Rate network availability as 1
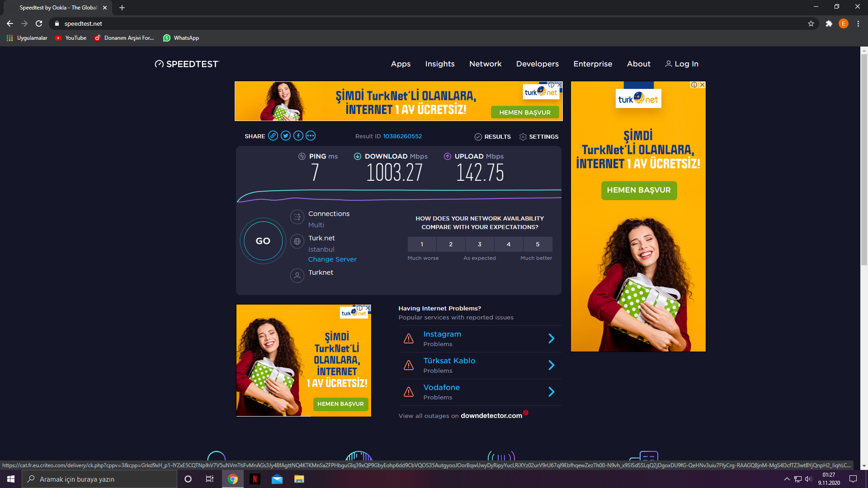Viewport: 868px width, 488px height. 422,244
